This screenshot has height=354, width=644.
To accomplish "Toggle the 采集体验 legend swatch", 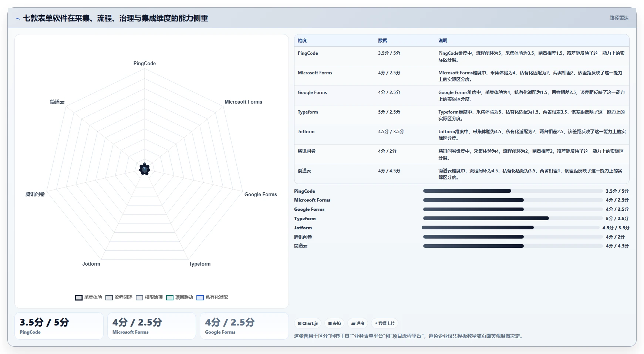I will click(79, 298).
